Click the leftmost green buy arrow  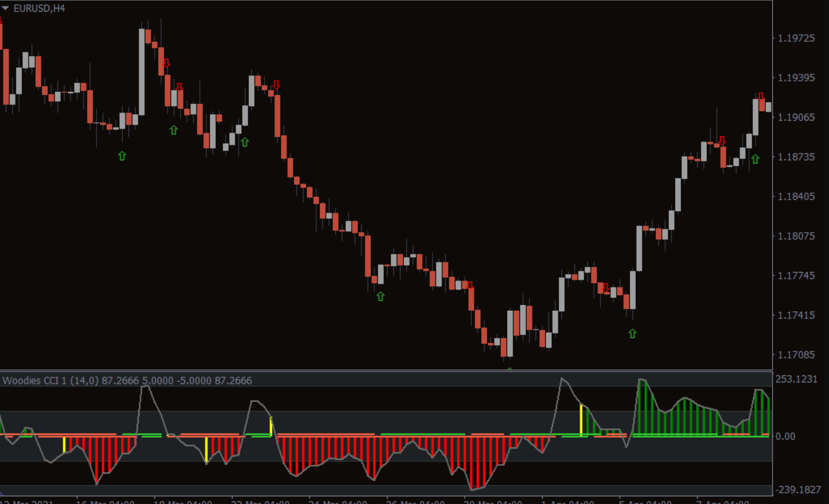click(122, 156)
